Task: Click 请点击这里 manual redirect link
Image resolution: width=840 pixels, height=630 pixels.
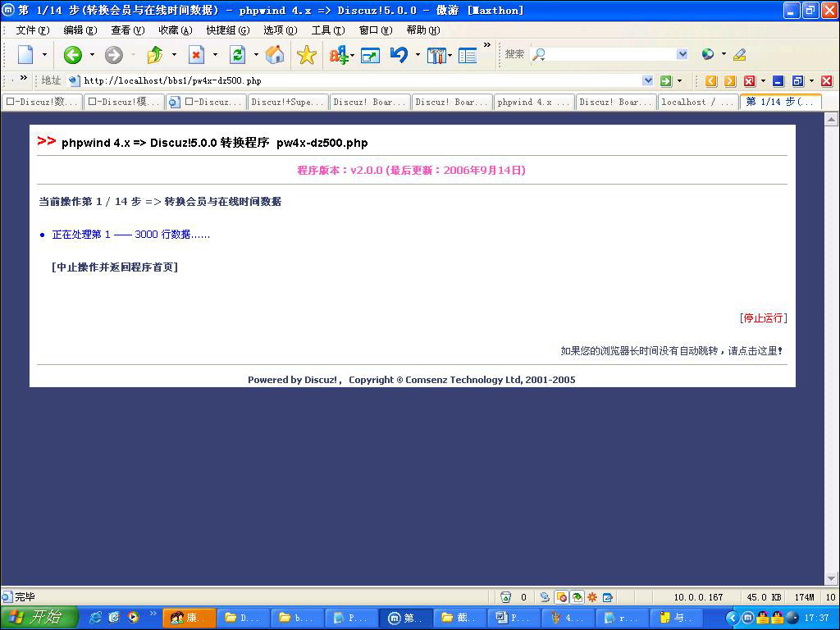Action: coord(753,351)
